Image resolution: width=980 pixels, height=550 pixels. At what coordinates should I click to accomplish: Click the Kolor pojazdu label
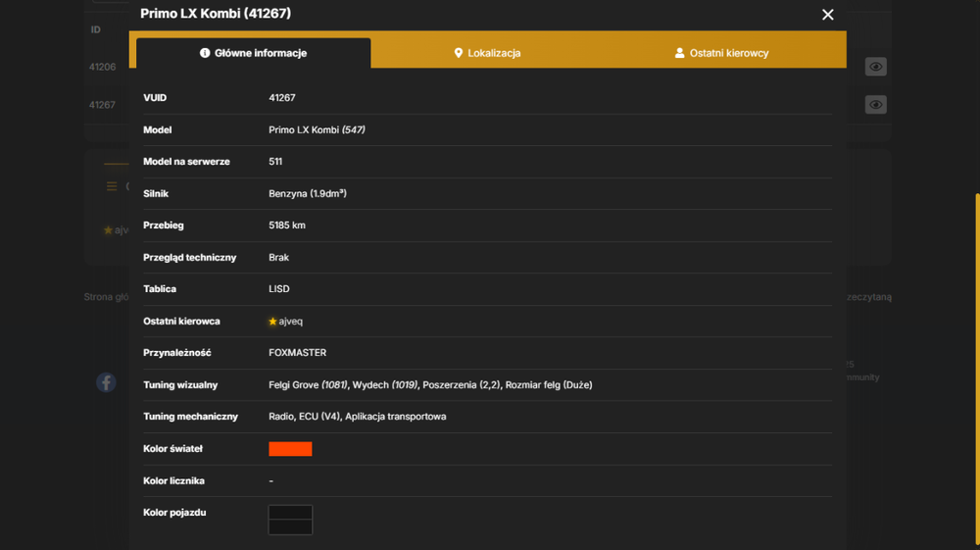point(174,513)
